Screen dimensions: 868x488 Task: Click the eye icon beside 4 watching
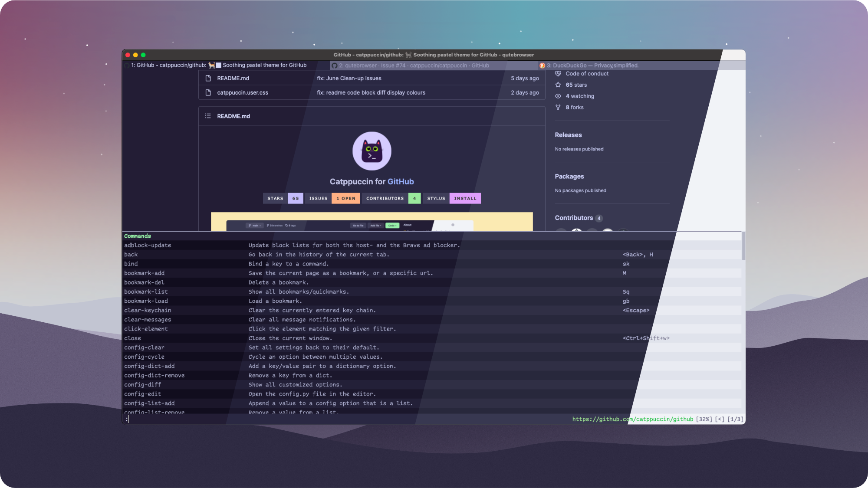[558, 96]
